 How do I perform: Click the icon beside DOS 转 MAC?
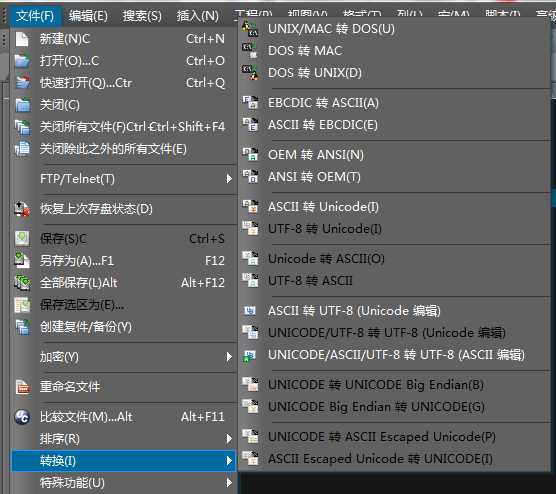[250, 51]
